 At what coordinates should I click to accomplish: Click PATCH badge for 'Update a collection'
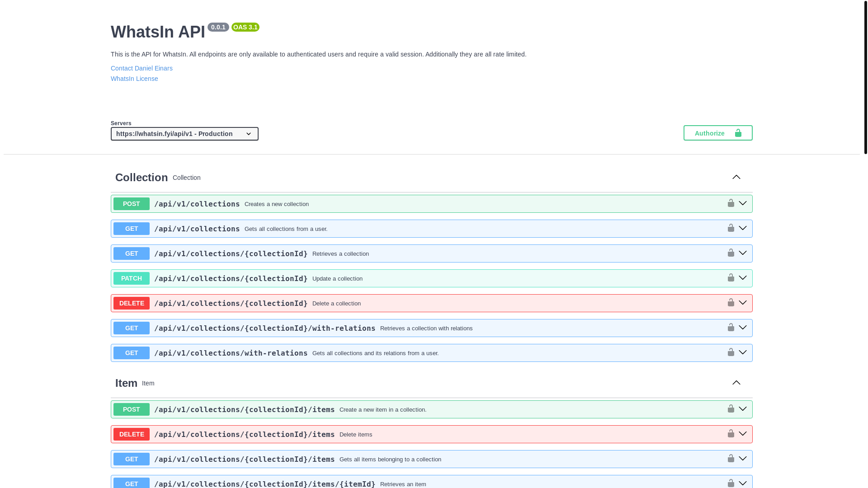132,278
